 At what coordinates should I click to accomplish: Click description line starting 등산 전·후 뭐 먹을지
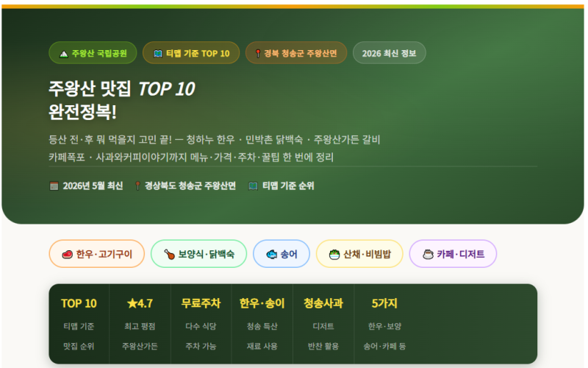tap(215, 140)
